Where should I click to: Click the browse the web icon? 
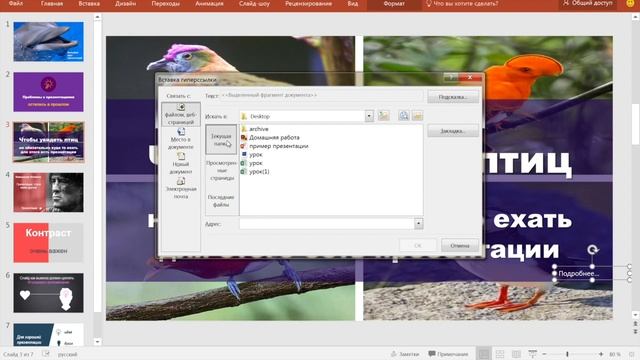pos(403,116)
